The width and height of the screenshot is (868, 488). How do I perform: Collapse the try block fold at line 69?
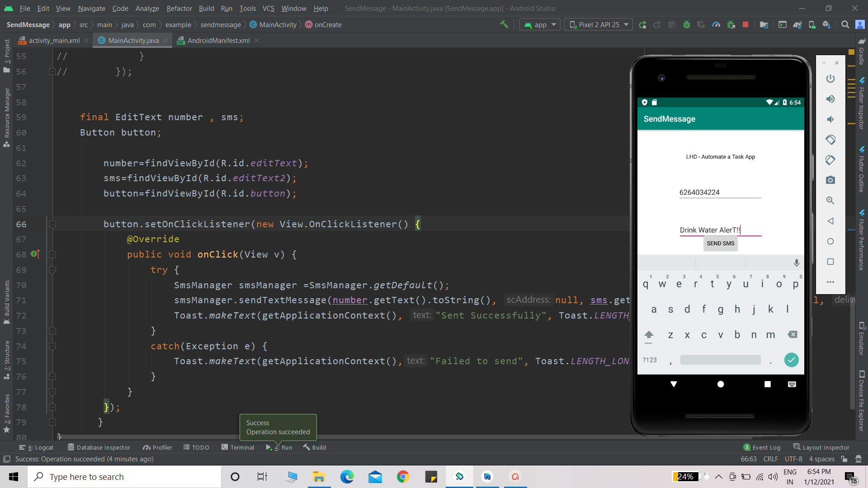point(52,270)
